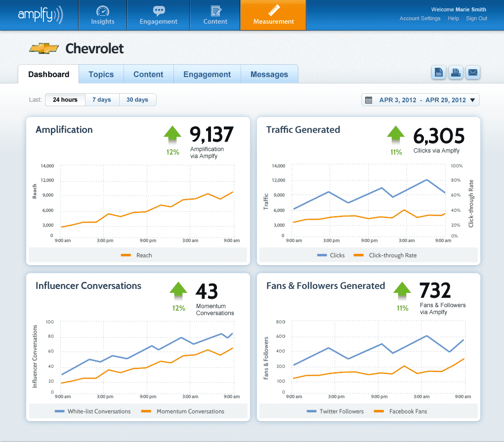This screenshot has height=442, width=504.
Task: Switch time range to 30 days
Action: [137, 100]
